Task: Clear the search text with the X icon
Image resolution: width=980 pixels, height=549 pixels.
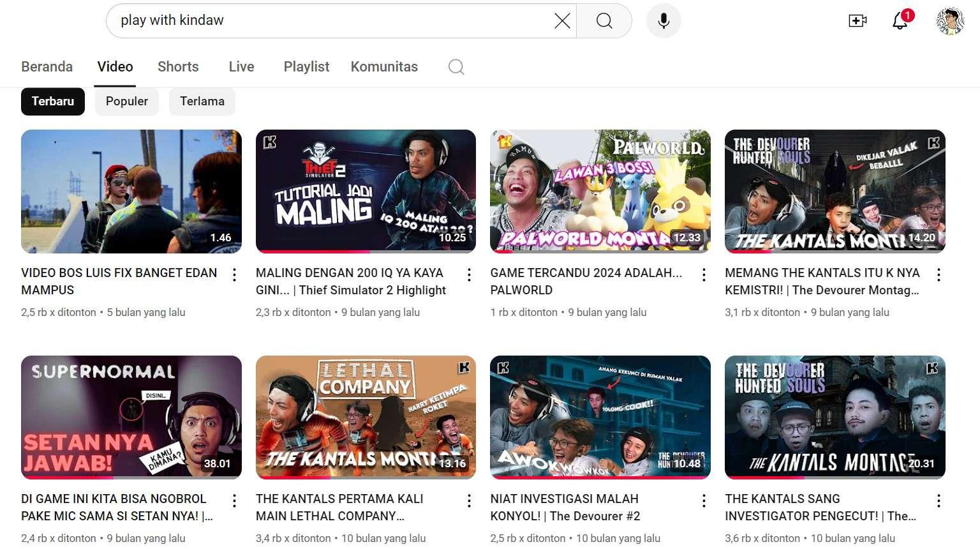Action: [562, 20]
